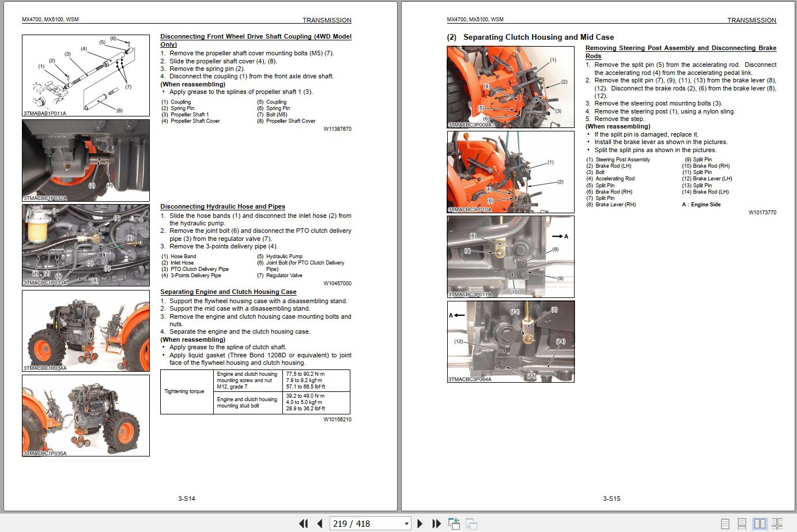The height and width of the screenshot is (532, 797).
Task: Click the (12) Brake Lever (LH) legend entry
Action: 707,179
